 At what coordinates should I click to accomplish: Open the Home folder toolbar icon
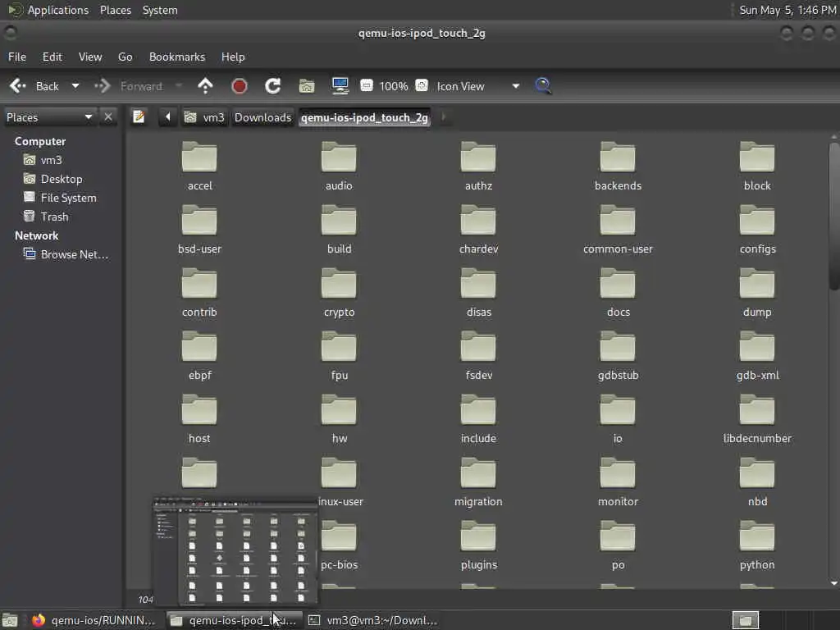click(x=307, y=86)
